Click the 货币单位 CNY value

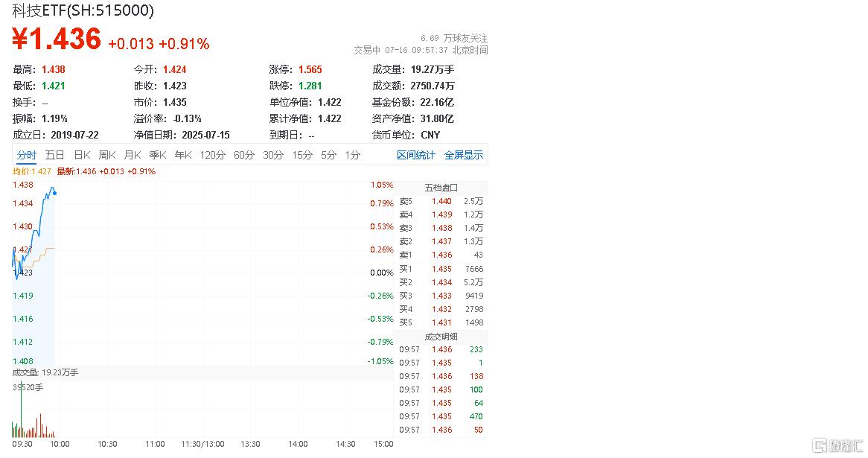pyautogui.click(x=430, y=135)
